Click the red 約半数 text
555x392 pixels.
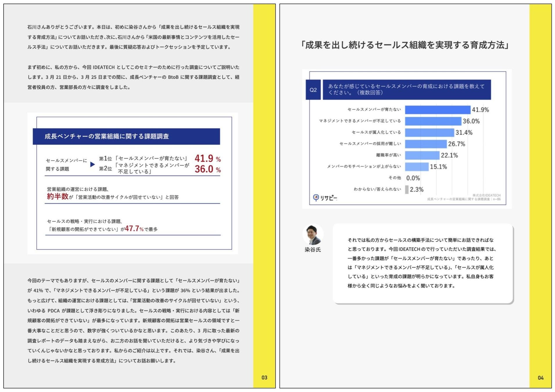pyautogui.click(x=58, y=197)
